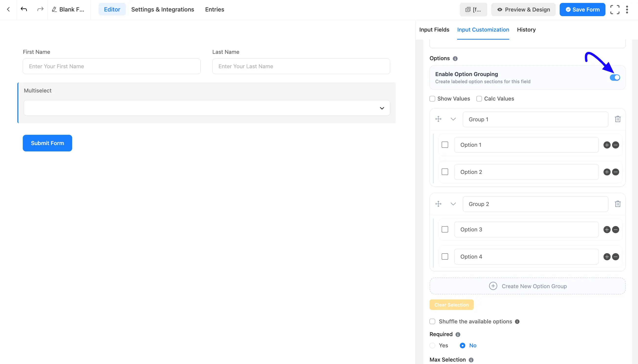Switch to the Editor tab
The image size is (638, 364).
(x=112, y=10)
